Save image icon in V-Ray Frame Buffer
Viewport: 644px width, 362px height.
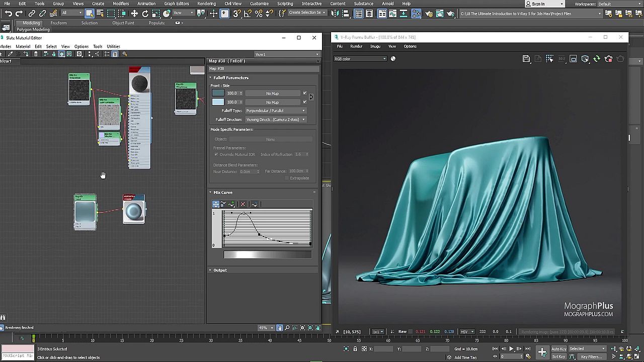coord(526,59)
